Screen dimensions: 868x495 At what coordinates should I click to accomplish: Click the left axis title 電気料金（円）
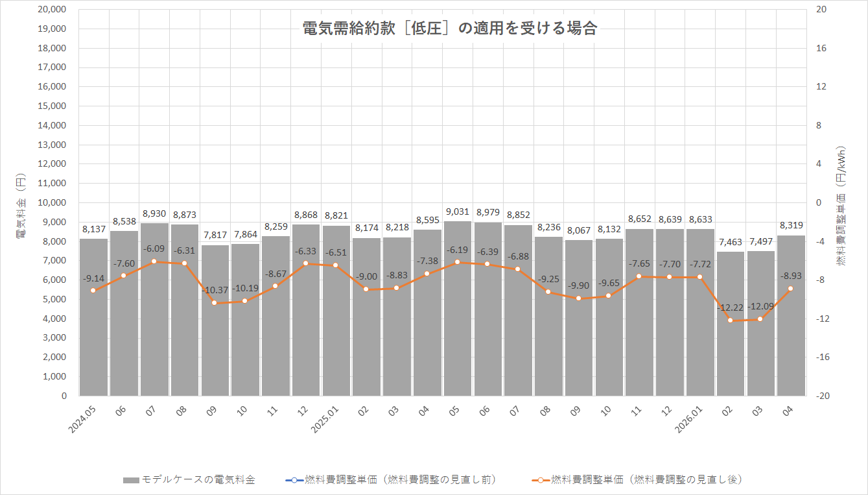point(21,202)
